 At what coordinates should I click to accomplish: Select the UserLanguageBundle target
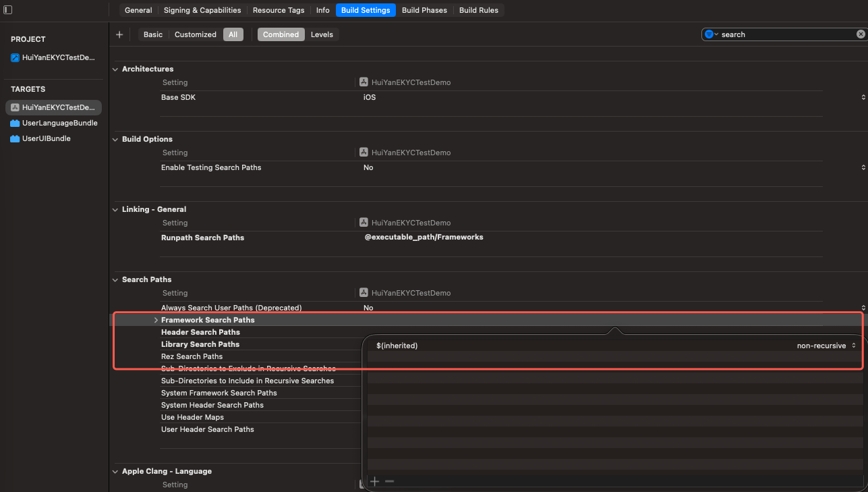53,123
